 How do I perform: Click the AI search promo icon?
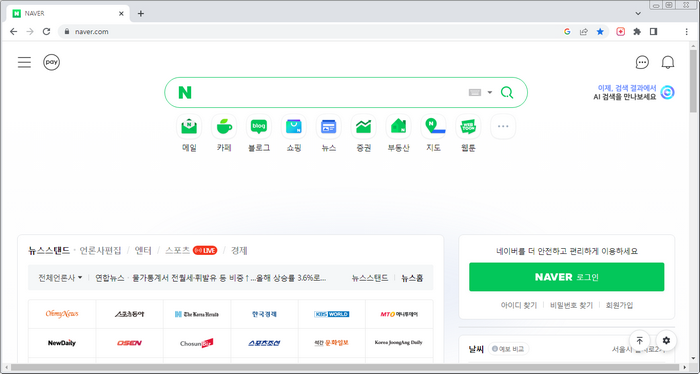coord(667,92)
